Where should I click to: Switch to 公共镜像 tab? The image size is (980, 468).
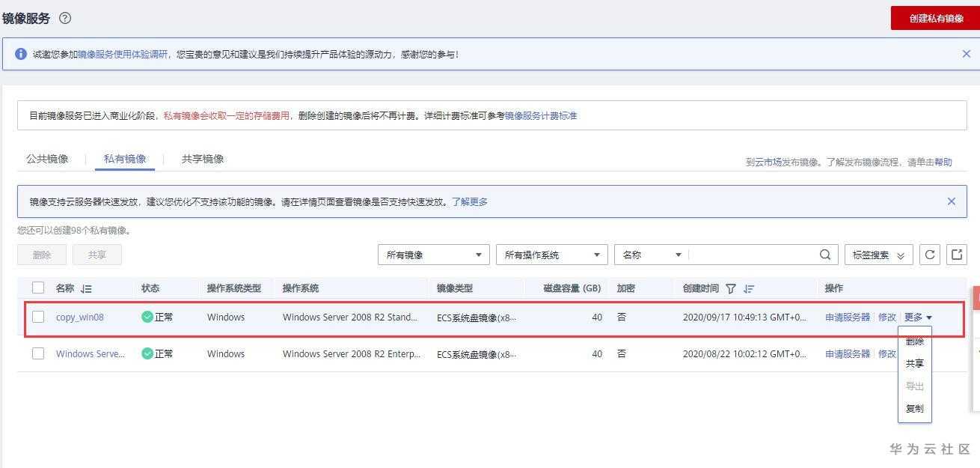(x=47, y=159)
